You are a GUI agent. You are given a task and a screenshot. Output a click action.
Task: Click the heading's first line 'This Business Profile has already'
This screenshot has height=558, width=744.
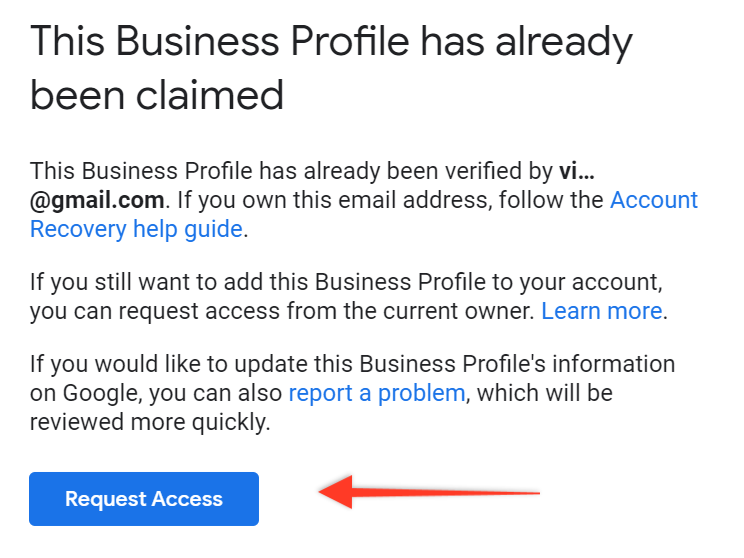point(330,42)
